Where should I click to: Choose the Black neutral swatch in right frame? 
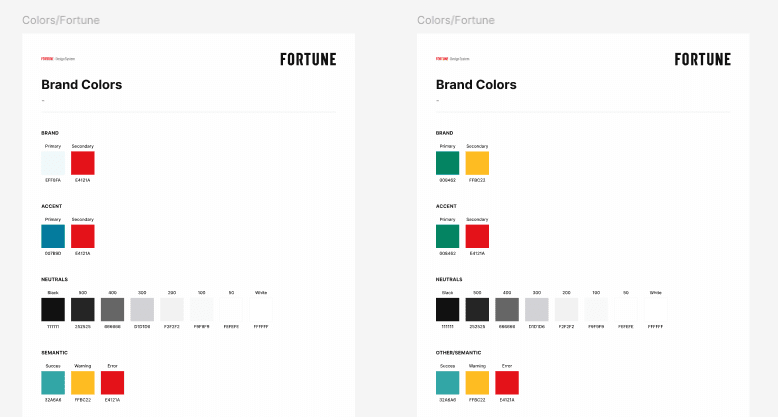(x=448, y=309)
